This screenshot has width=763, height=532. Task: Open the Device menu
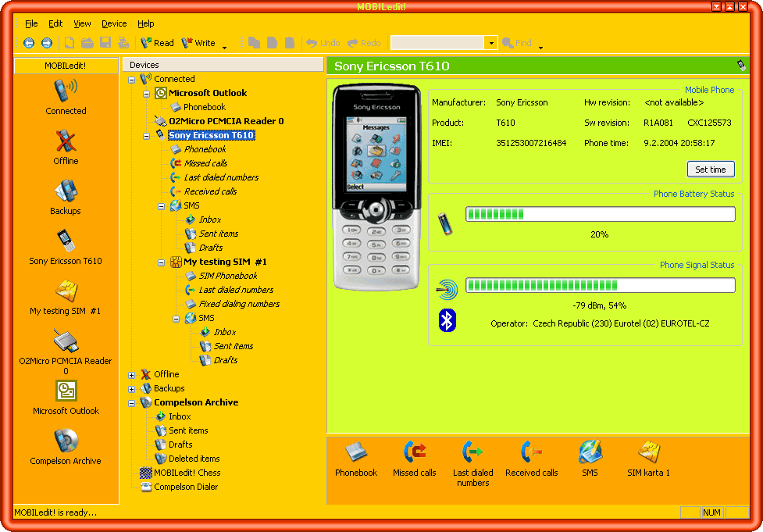(114, 23)
